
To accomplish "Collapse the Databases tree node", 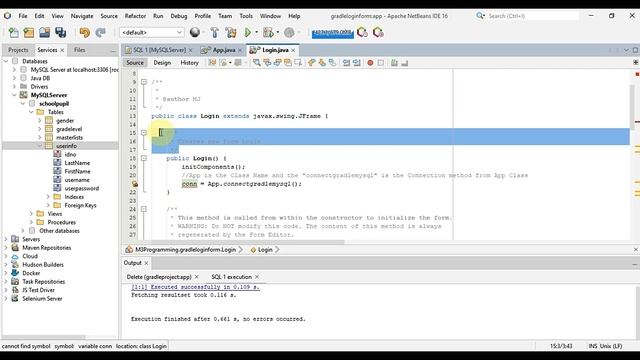I will point(6,61).
